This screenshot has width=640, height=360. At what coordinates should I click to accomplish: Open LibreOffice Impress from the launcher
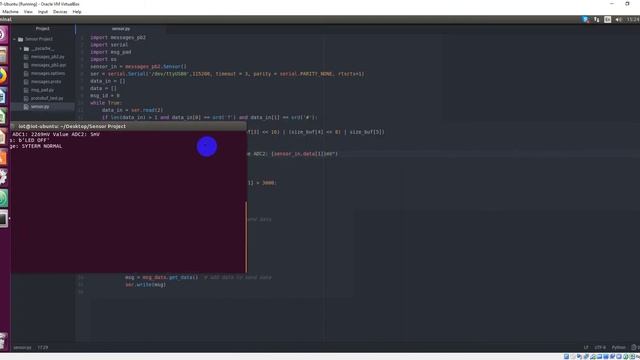click(2, 137)
